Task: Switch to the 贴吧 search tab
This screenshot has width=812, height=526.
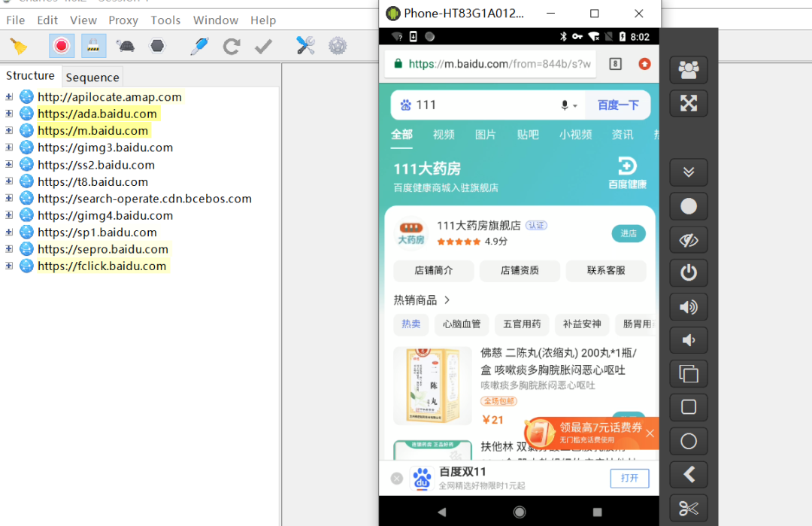Action: 528,135
